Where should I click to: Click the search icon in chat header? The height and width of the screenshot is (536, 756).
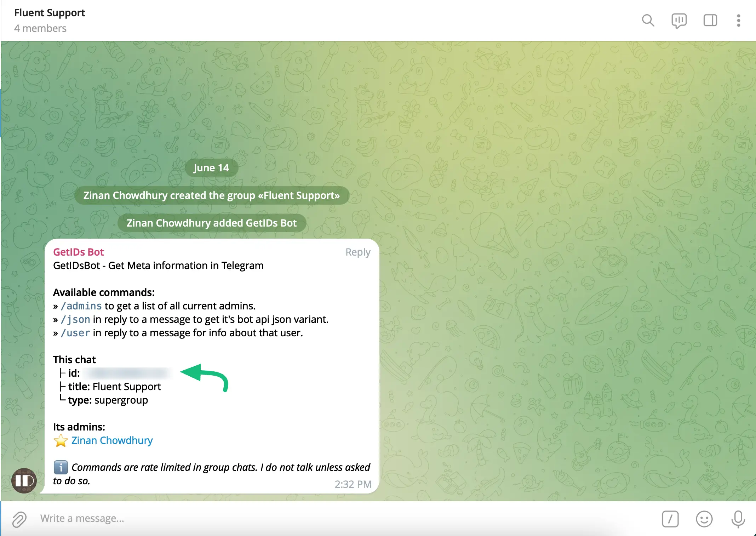pos(648,21)
